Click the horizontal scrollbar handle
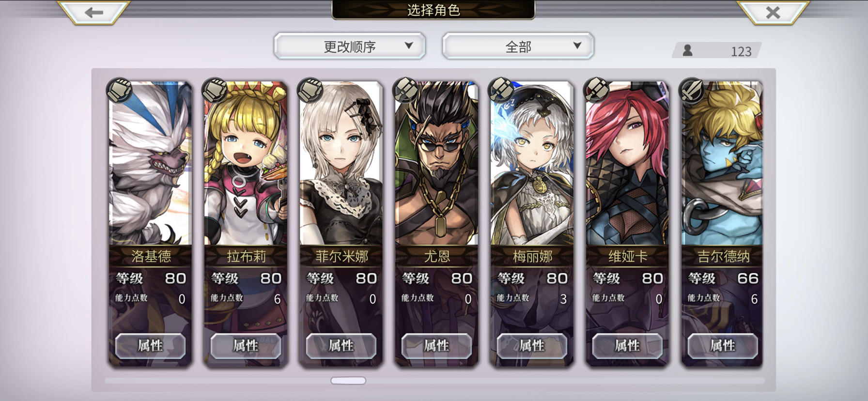Image resolution: width=868 pixels, height=401 pixels. pyautogui.click(x=348, y=381)
